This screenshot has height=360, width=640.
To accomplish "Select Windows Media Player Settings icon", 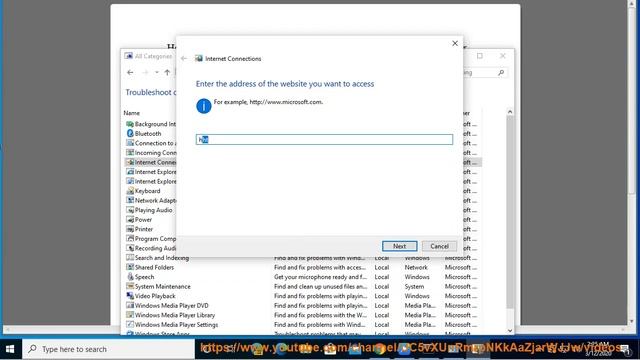I will [x=130, y=324].
